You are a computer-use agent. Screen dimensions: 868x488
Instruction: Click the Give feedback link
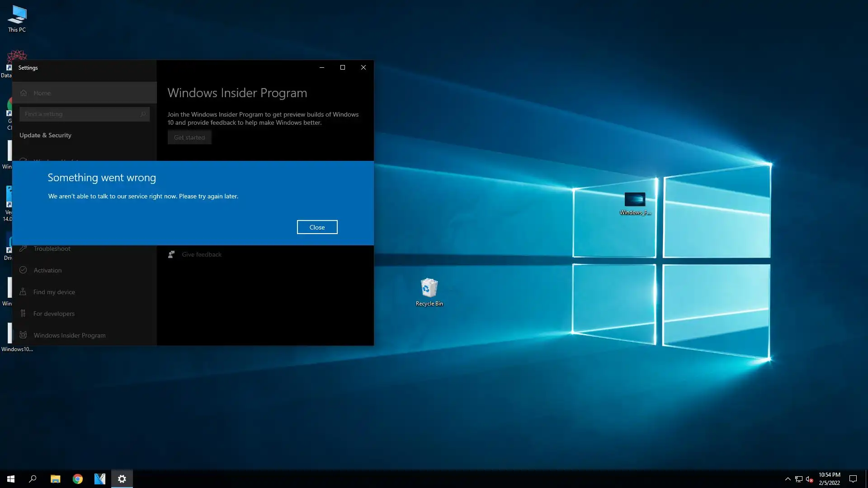pos(202,254)
